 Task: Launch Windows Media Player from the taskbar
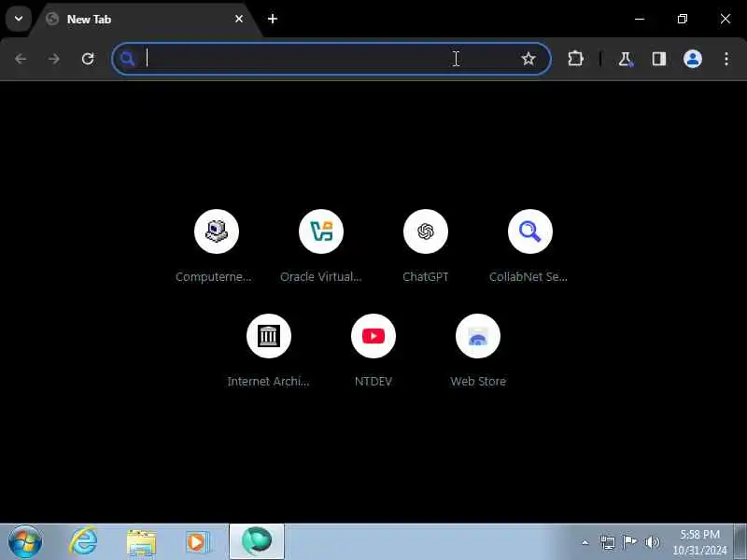198,542
